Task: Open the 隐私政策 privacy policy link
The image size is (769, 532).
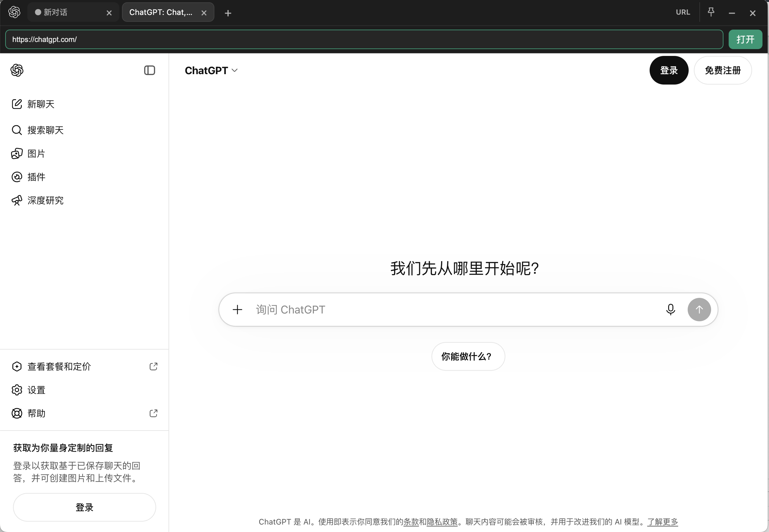Action: (442, 522)
